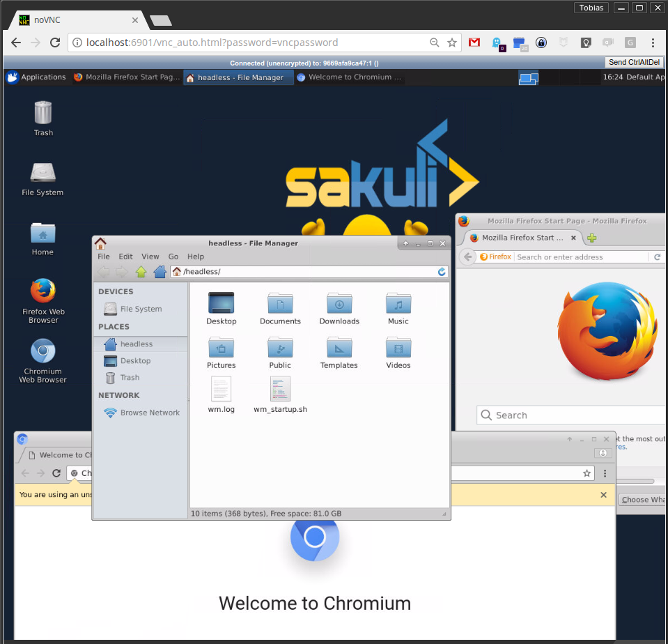Open the View menu in File Manager
668x644 pixels.
tap(150, 256)
